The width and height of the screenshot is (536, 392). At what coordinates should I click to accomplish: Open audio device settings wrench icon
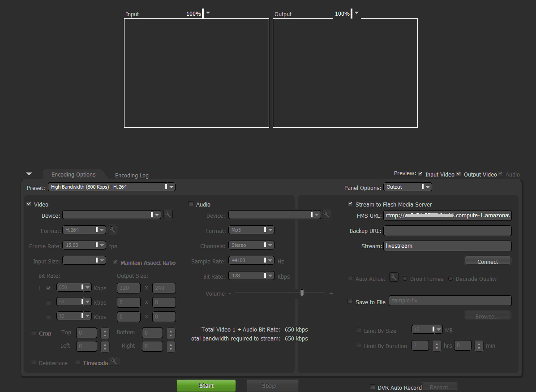click(x=326, y=215)
